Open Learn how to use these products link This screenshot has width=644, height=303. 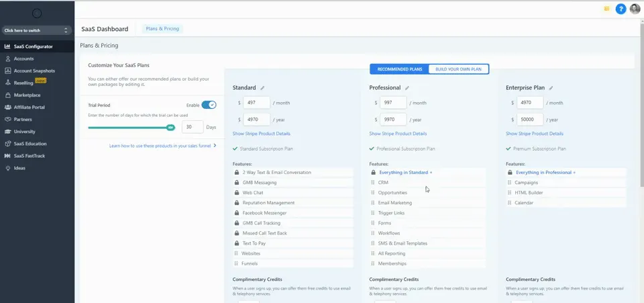(x=162, y=146)
